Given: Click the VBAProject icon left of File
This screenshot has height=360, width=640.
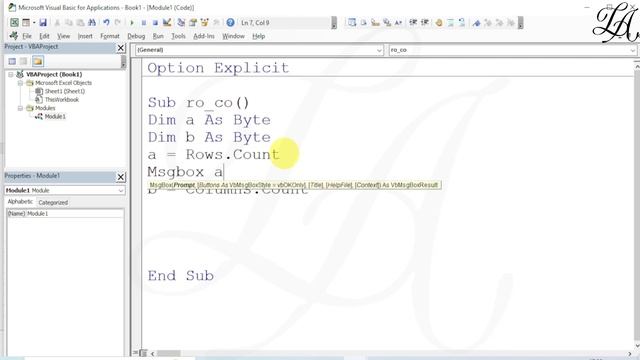Looking at the screenshot, I should tap(13, 36).
